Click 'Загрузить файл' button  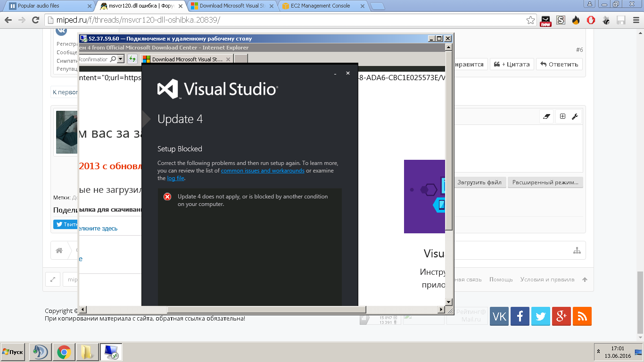pyautogui.click(x=479, y=182)
